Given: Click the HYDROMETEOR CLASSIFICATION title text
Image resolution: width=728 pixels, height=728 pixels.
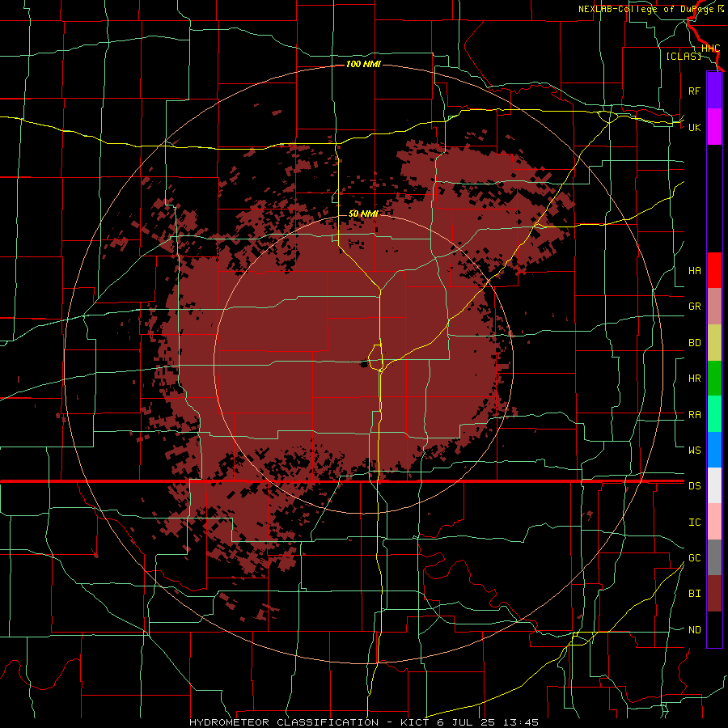Looking at the screenshot, I should [284, 722].
